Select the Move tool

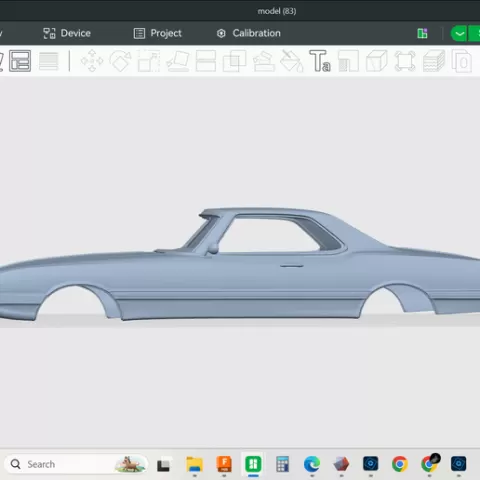click(92, 61)
